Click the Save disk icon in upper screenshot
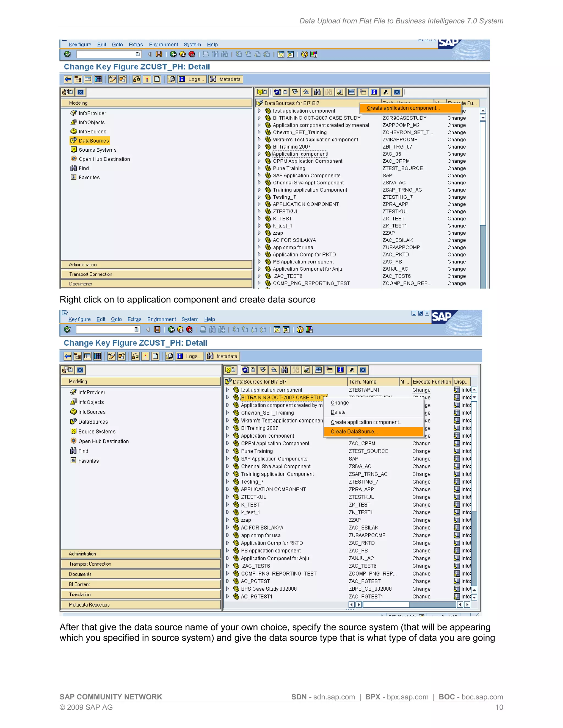The width and height of the screenshot is (563, 728). pos(159,54)
